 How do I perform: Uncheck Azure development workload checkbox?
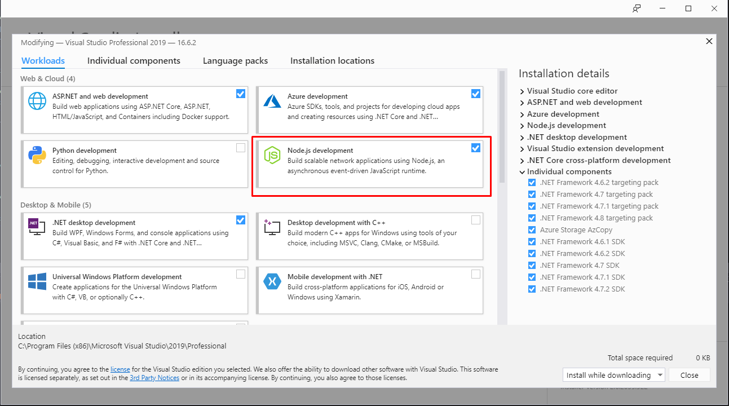(x=476, y=94)
